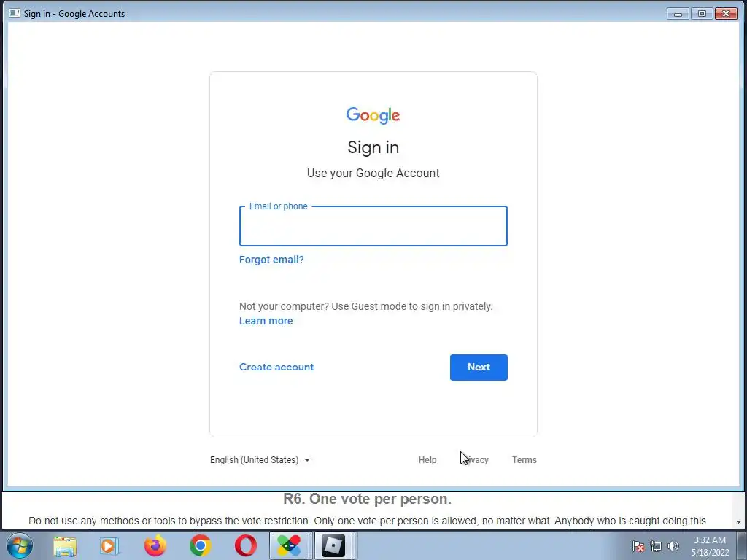Click the volume speaker tray icon

tap(673, 546)
